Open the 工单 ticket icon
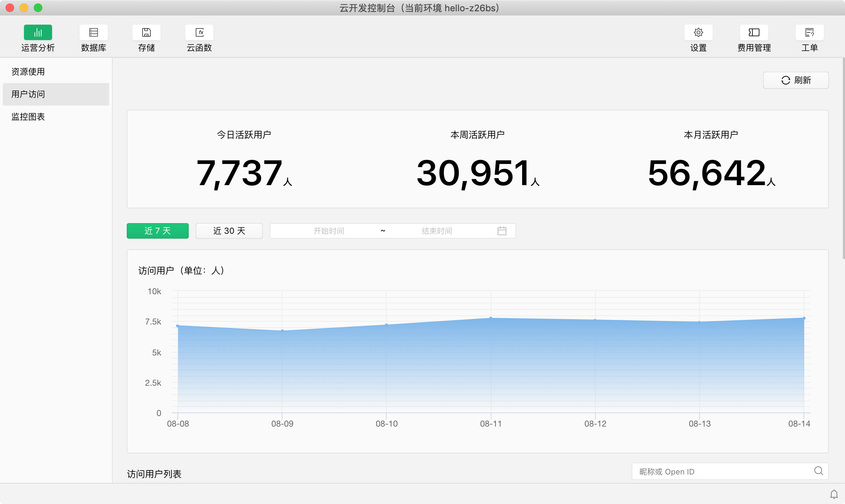The height and width of the screenshot is (504, 845). click(x=810, y=32)
